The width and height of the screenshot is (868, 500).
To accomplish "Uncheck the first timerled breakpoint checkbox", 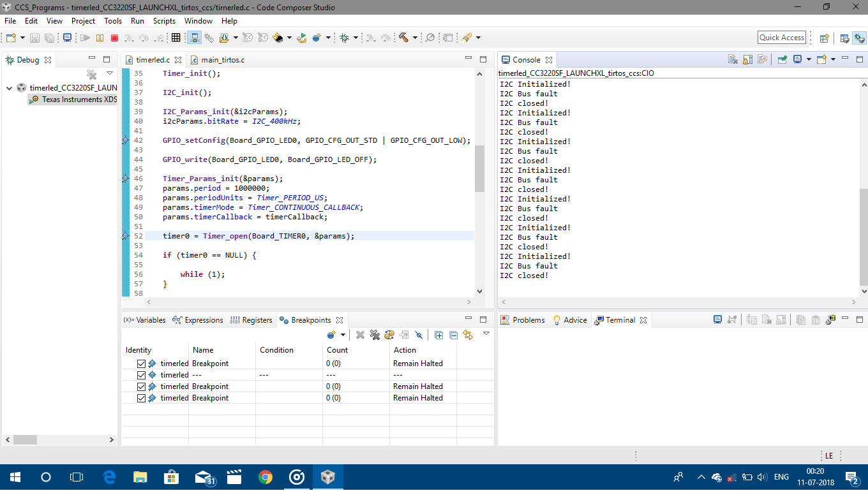I will point(142,364).
